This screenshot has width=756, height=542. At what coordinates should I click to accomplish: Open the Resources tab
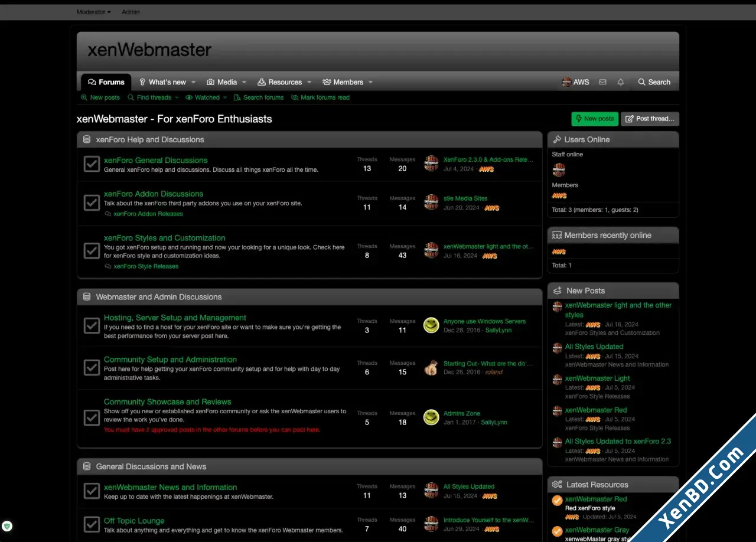pyautogui.click(x=280, y=82)
